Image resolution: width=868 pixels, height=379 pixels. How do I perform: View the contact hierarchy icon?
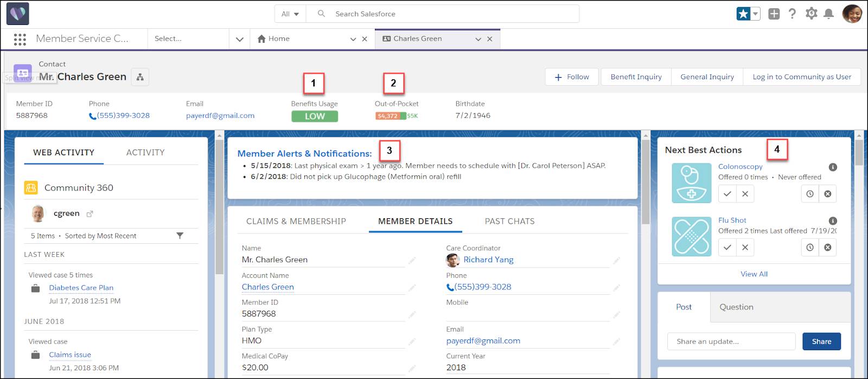tap(140, 77)
